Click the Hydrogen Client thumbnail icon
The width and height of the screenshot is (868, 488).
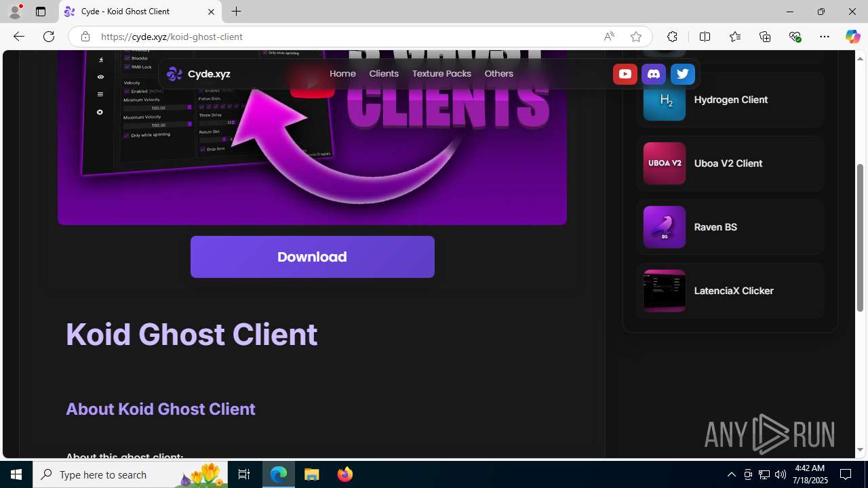664,100
